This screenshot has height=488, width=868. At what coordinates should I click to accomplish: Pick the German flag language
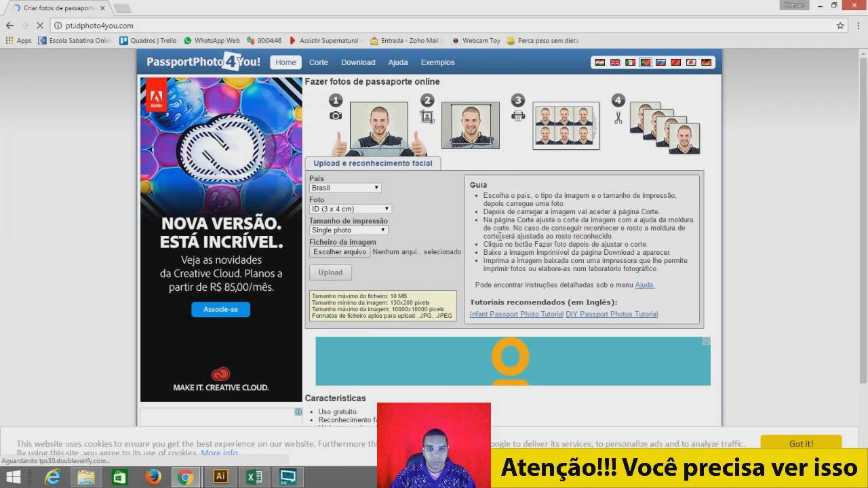pyautogui.click(x=706, y=62)
